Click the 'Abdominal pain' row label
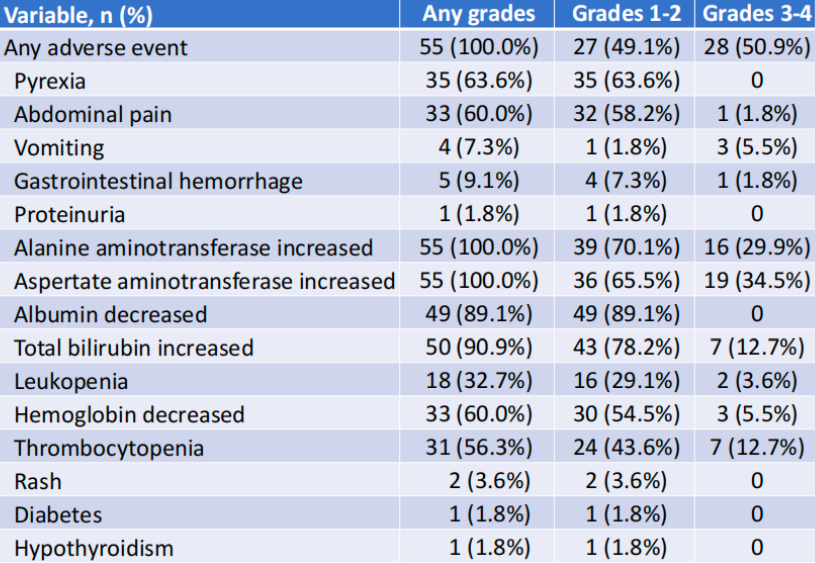Screen dimensions: 815x563 pos(93,114)
